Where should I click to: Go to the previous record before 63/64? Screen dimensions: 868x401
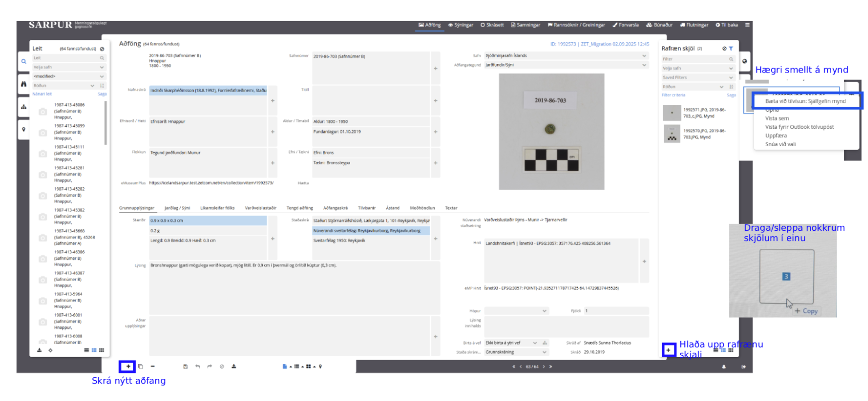(520, 367)
